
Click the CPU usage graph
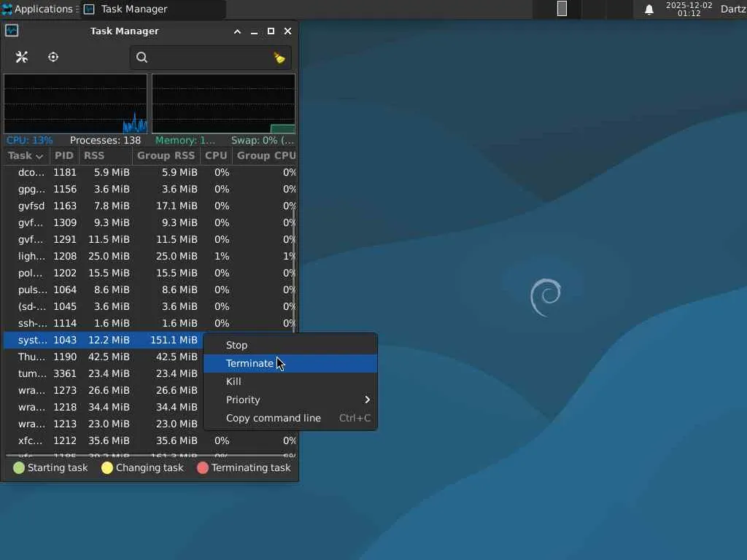point(76,104)
